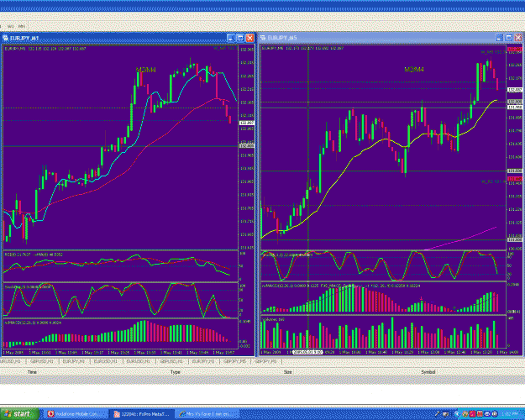Click the Volumes indicator panel in M5 chart
525x420 pixels.
click(383, 332)
